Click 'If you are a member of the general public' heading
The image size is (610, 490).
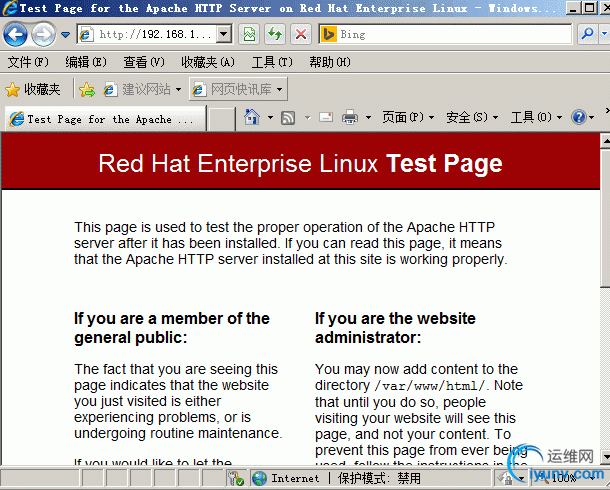172,328
